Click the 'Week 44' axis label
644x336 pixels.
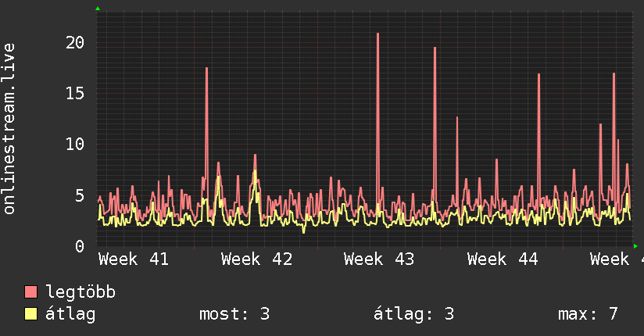point(503,259)
